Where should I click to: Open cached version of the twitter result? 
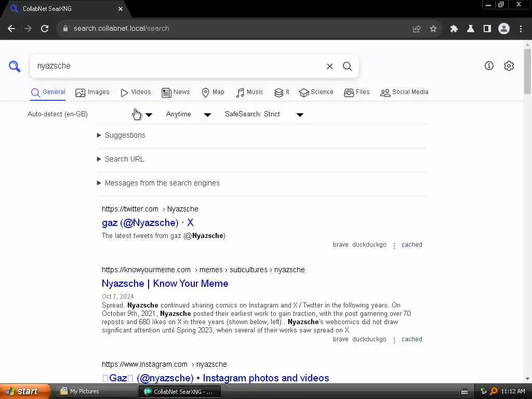(x=412, y=245)
